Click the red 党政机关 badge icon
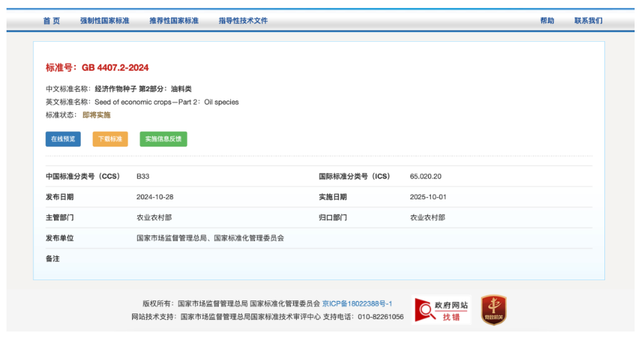The height and width of the screenshot is (338, 644). click(x=494, y=310)
